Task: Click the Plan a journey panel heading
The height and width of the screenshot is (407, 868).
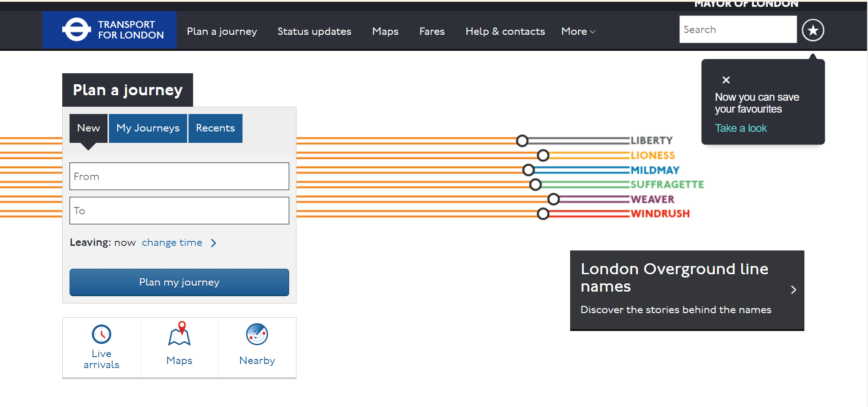Action: [128, 90]
